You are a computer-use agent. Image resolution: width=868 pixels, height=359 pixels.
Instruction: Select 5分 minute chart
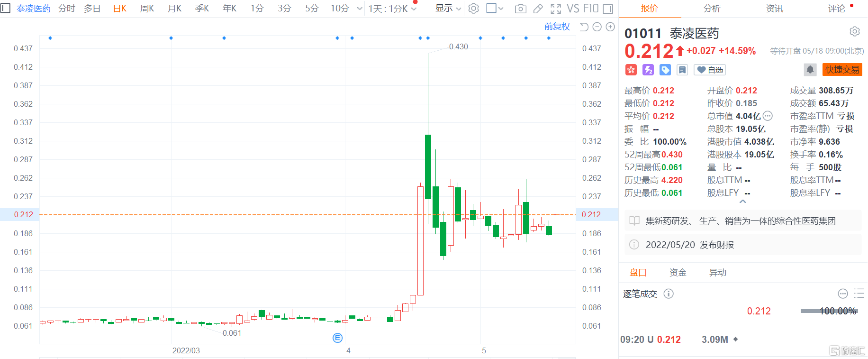312,9
